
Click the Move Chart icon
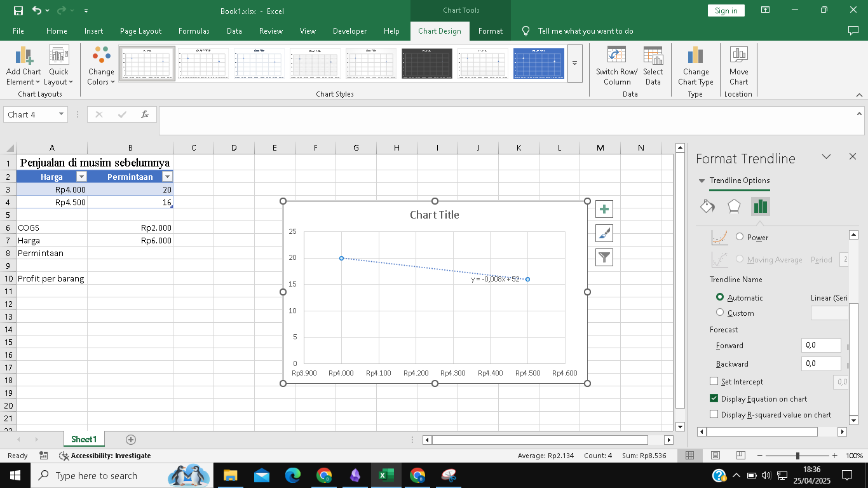click(x=738, y=66)
